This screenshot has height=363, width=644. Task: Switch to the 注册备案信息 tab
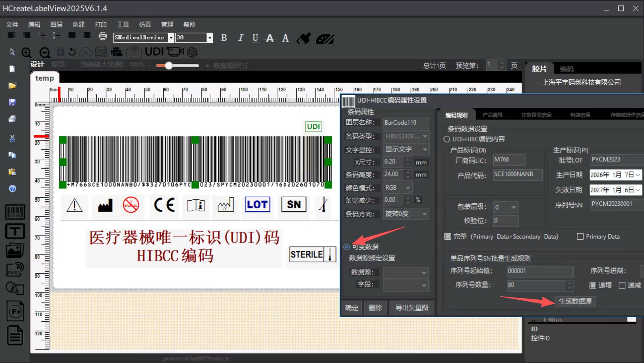click(536, 115)
